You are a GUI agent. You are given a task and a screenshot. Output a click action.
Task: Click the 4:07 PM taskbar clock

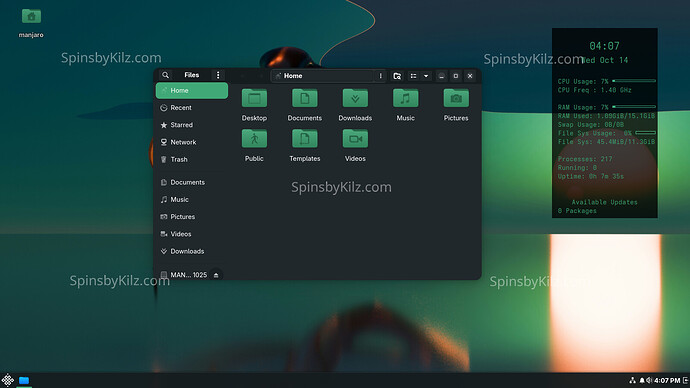point(667,381)
